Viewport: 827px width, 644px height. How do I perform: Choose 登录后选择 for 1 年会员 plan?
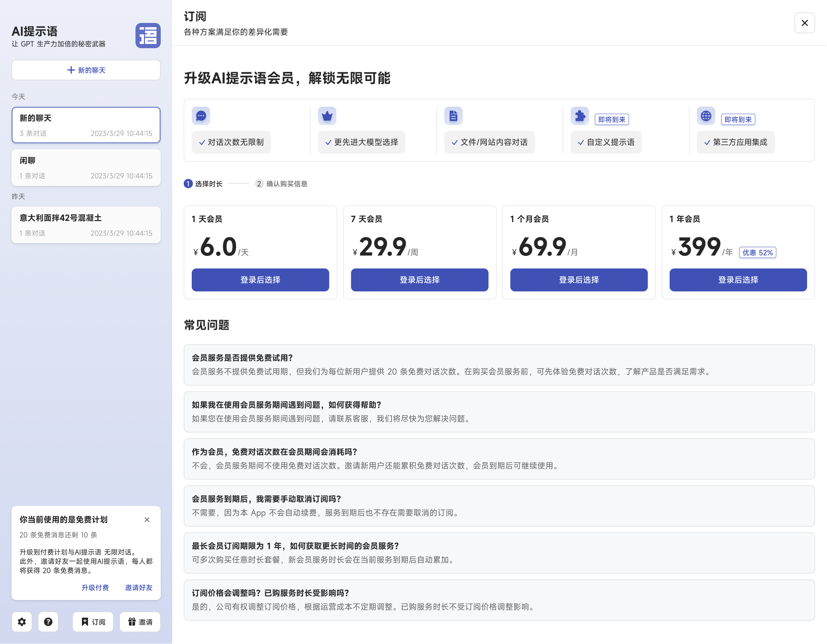pyautogui.click(x=738, y=280)
